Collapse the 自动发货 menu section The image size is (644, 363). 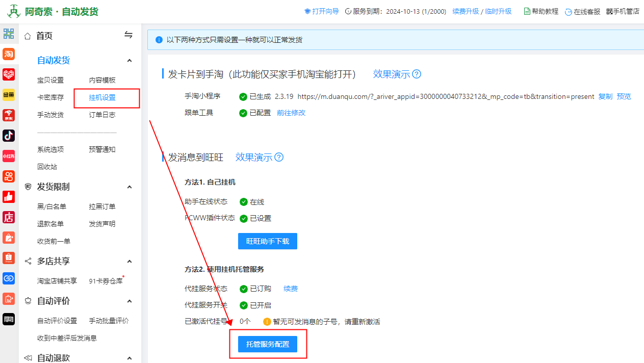coord(130,61)
